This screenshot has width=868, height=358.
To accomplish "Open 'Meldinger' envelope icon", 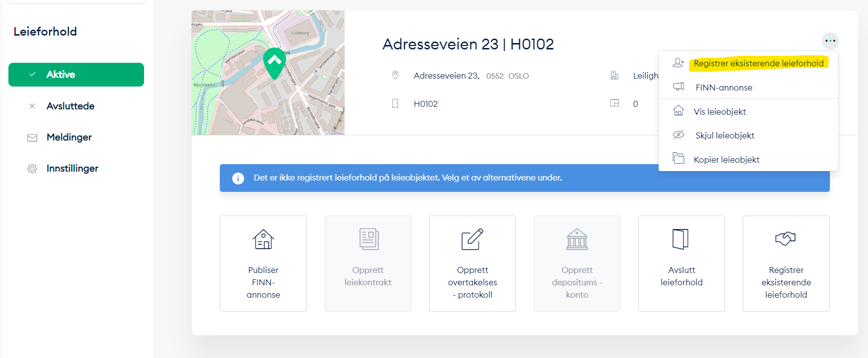I will (32, 137).
